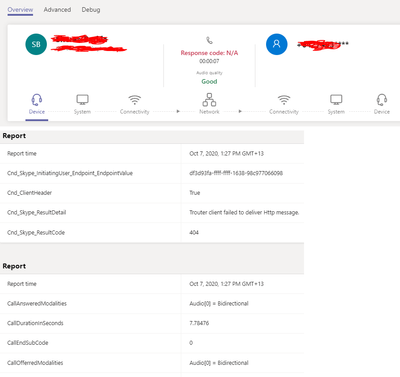Click the endpoint GUID value df3d93fa
This screenshot has width=400, height=377.
(236, 173)
